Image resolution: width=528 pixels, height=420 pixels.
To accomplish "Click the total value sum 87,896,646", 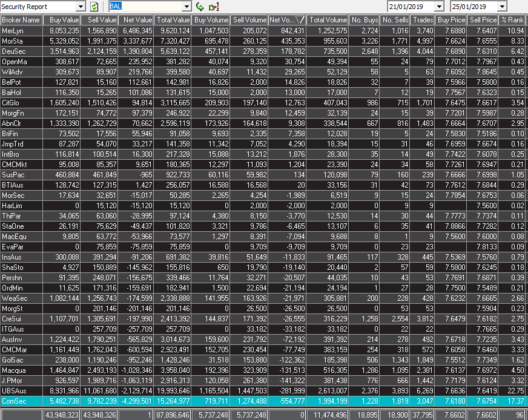I will coord(173,415).
